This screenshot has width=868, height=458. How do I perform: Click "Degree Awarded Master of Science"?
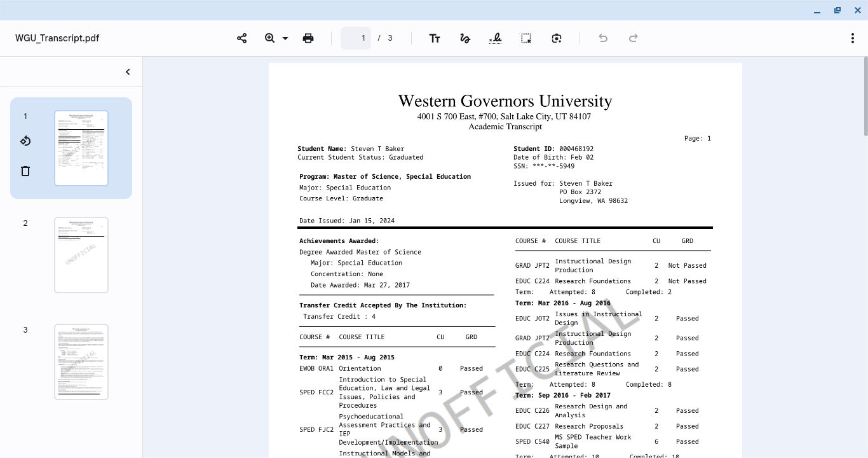(x=360, y=252)
